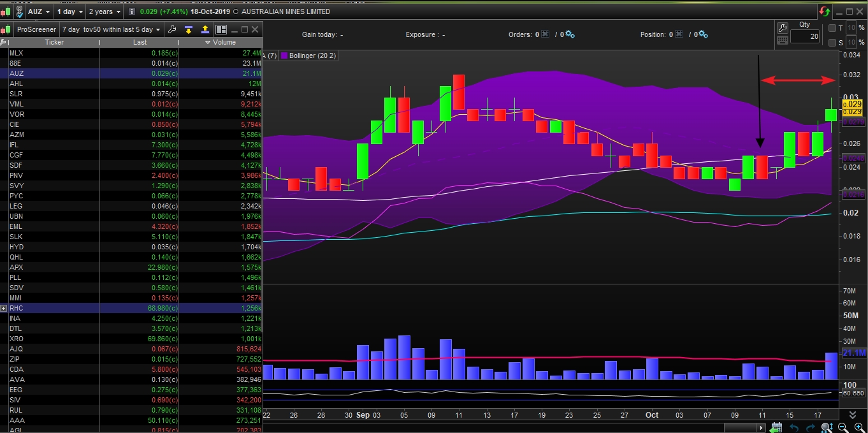
Task: Close position with X icon next to Position
Action: pos(679,34)
